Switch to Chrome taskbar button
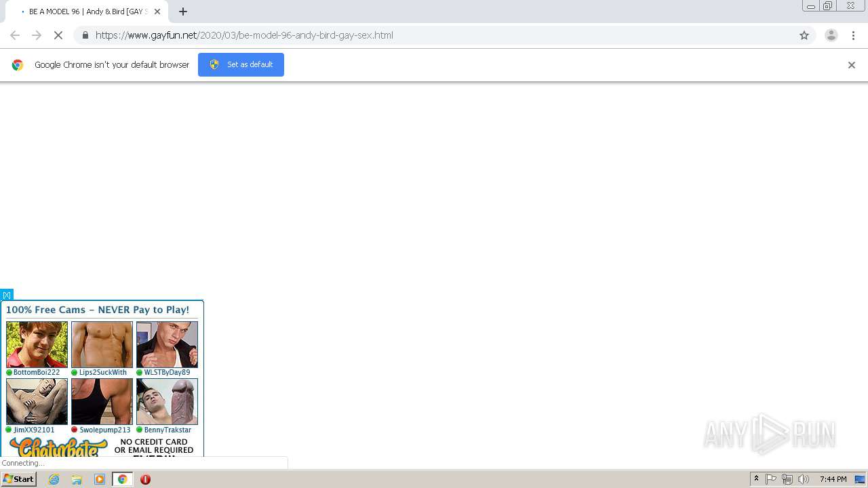The image size is (868, 488). (x=123, y=479)
